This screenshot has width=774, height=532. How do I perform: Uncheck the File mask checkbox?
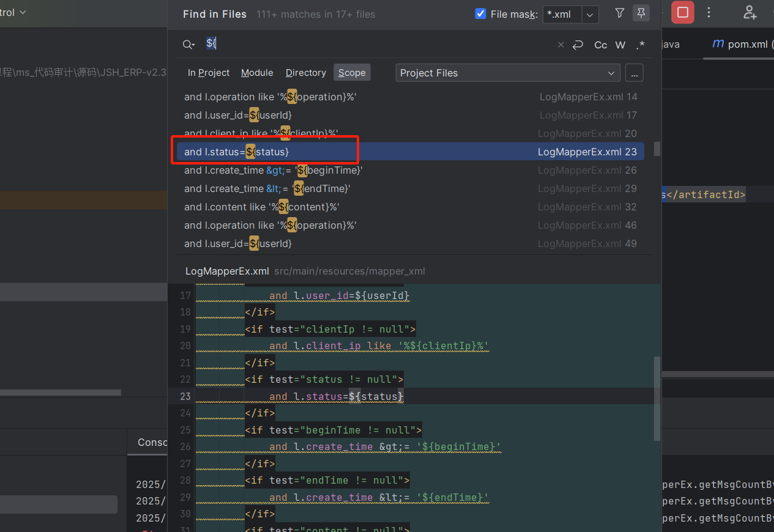click(480, 13)
